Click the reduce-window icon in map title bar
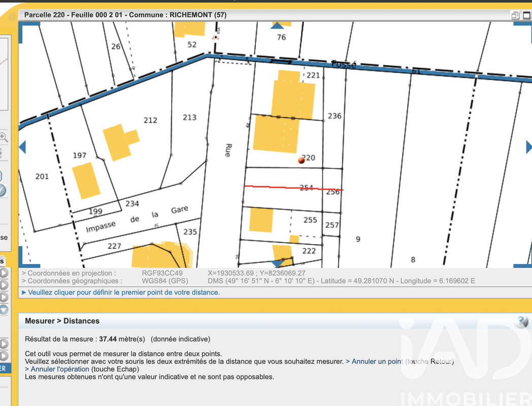532x406 pixels. [x=515, y=15]
